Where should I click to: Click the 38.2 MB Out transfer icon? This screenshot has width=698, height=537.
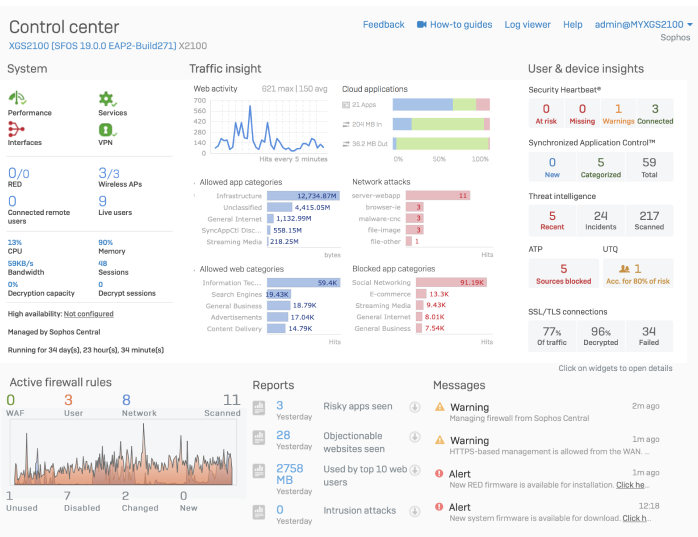(346, 144)
